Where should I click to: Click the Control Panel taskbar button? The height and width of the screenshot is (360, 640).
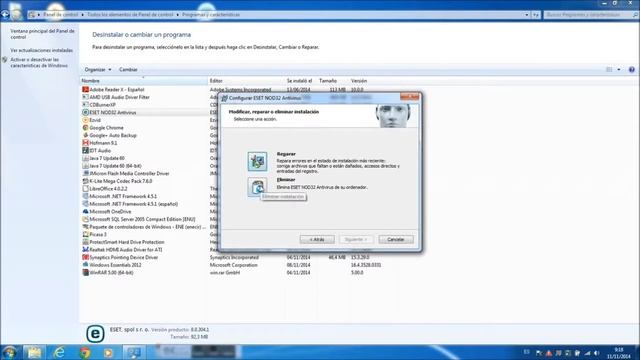coord(133,352)
